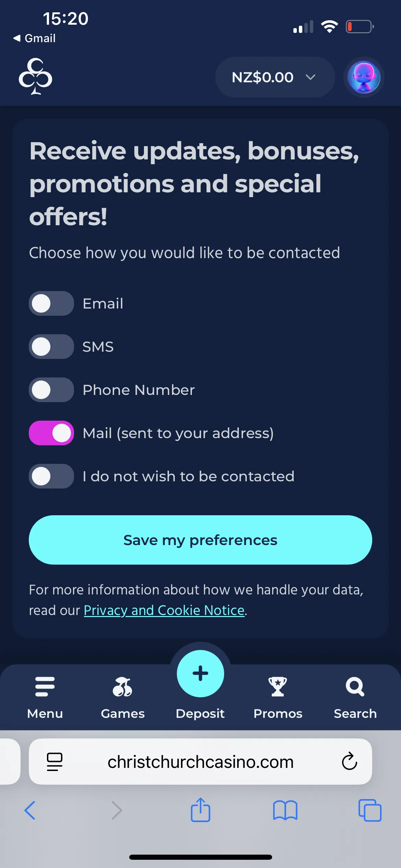Enable Email contact toggle

51,303
